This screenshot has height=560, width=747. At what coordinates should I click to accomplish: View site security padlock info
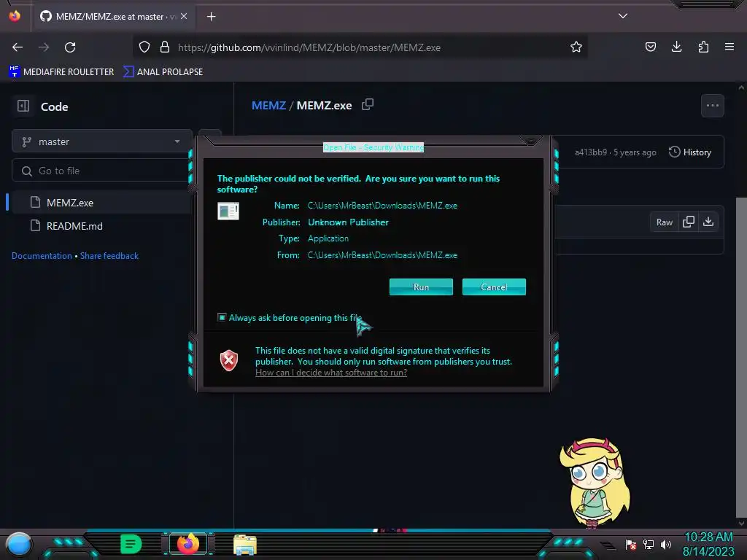[165, 47]
